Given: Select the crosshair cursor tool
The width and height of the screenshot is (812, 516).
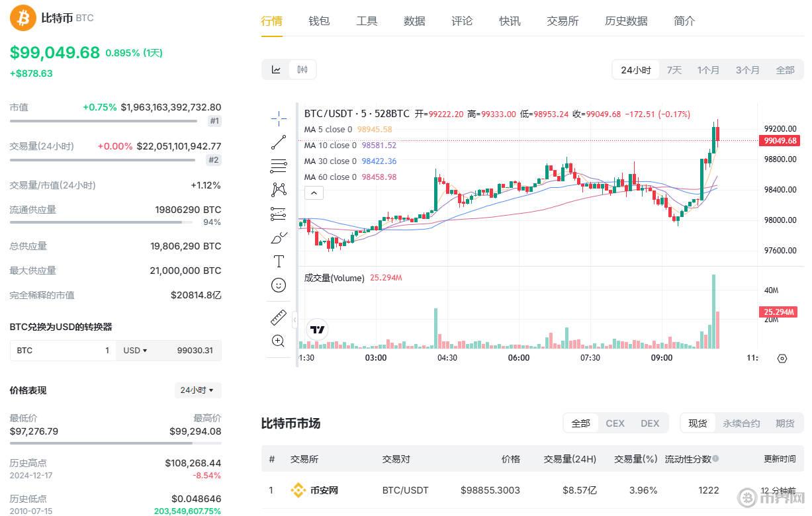Looking at the screenshot, I should 279,119.
